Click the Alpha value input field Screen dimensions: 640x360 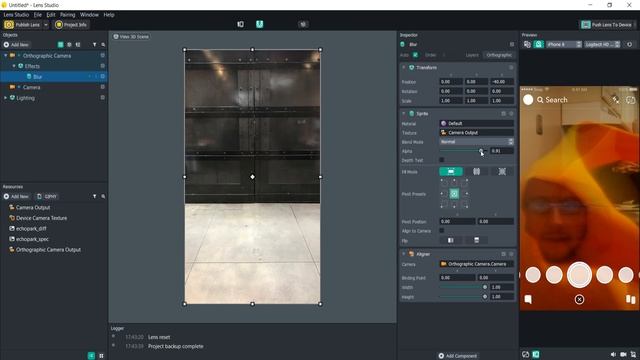(x=502, y=151)
